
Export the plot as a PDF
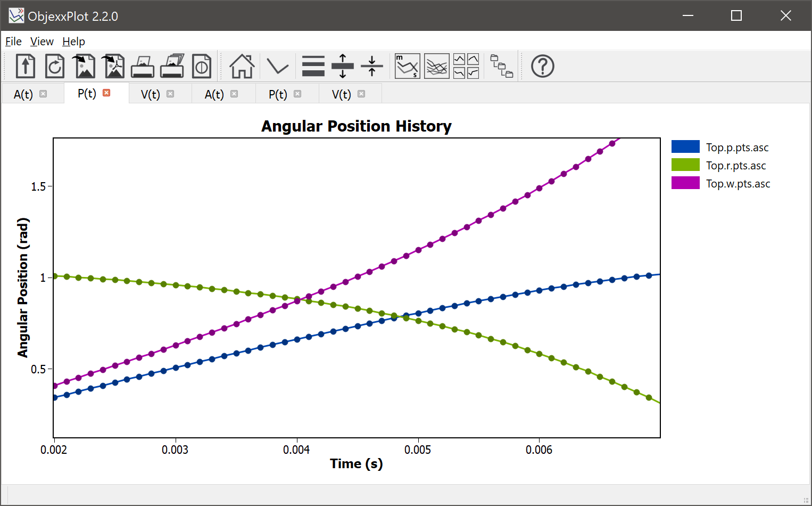coord(113,66)
